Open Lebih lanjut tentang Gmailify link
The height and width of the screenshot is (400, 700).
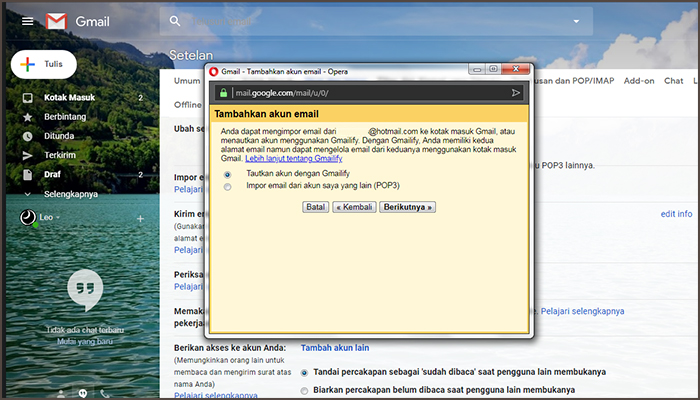point(294,158)
